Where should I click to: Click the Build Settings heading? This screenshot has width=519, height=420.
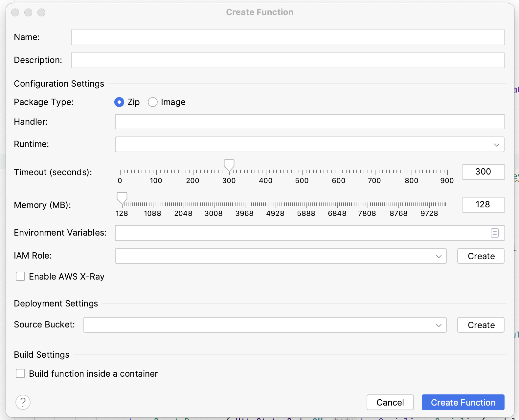42,355
